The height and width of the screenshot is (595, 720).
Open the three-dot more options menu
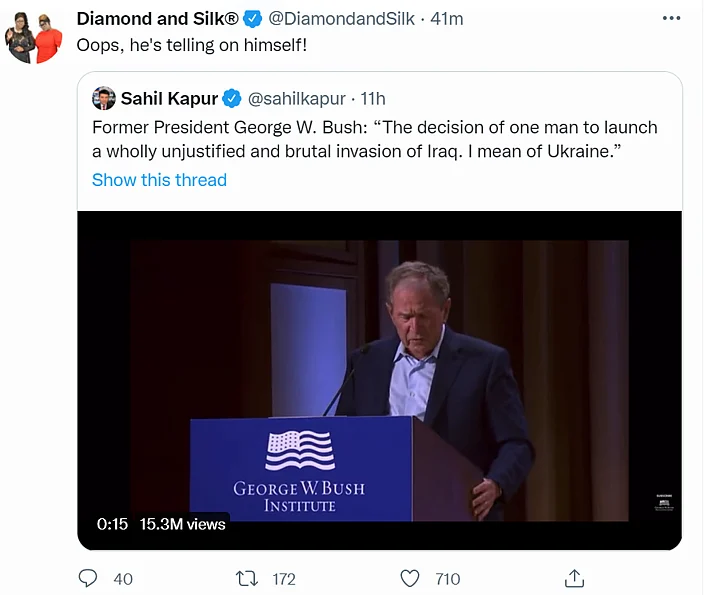click(x=673, y=19)
